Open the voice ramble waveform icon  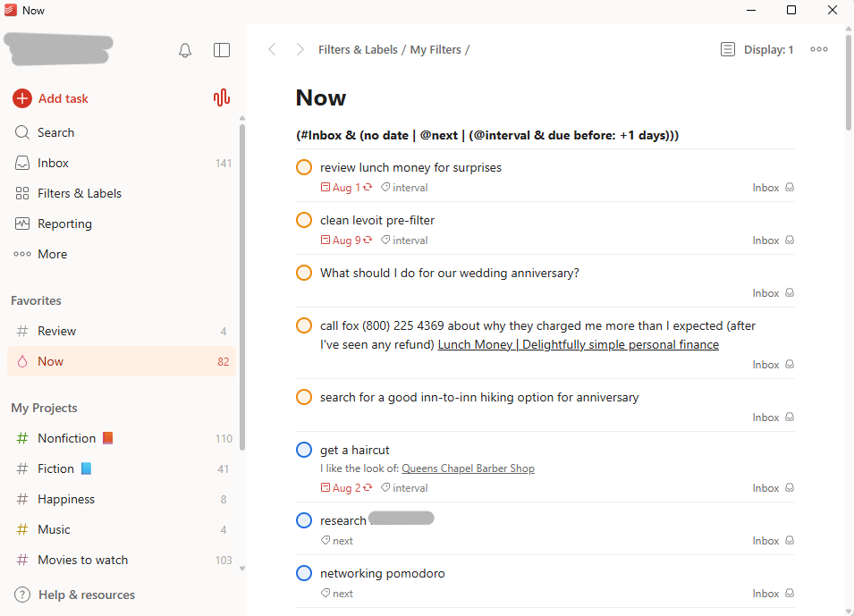point(222,98)
